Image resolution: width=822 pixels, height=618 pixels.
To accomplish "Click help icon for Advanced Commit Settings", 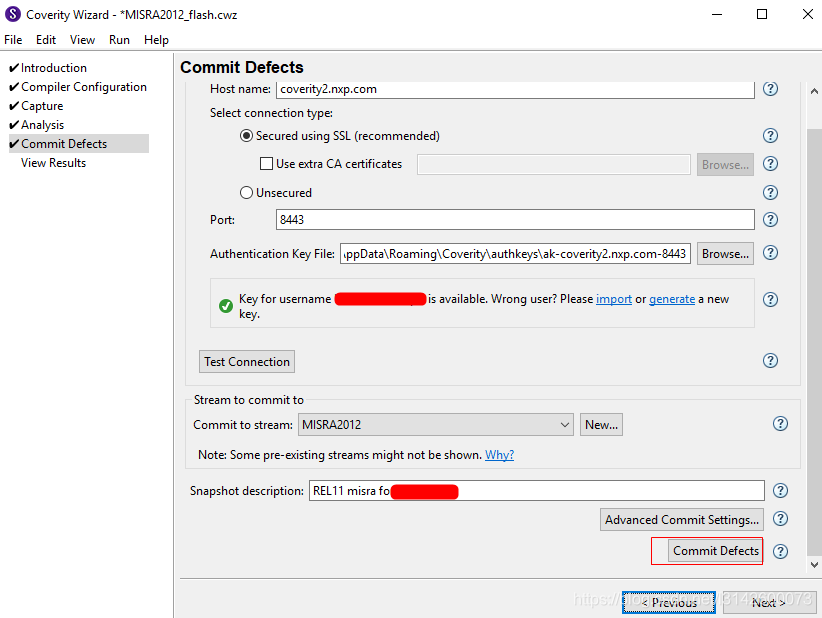I will [780, 518].
